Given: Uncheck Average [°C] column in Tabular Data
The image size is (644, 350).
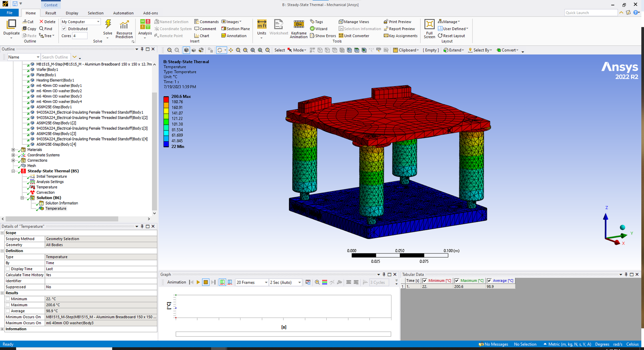Looking at the screenshot, I should click(x=489, y=281).
